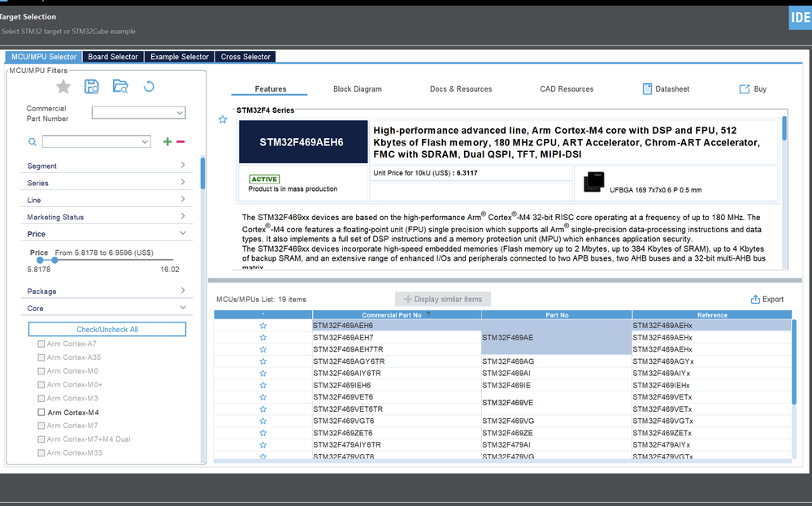The image size is (812, 506).
Task: Click Check/Uncheck All button
Action: tap(107, 329)
